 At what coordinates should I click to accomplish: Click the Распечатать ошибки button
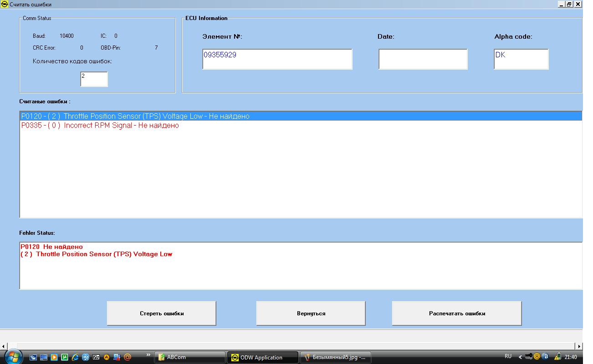[457, 313]
